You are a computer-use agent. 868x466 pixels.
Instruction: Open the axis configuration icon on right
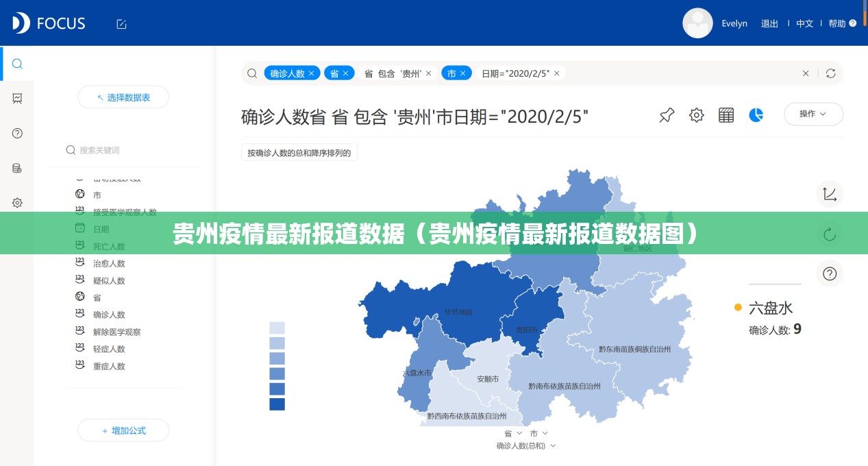830,195
